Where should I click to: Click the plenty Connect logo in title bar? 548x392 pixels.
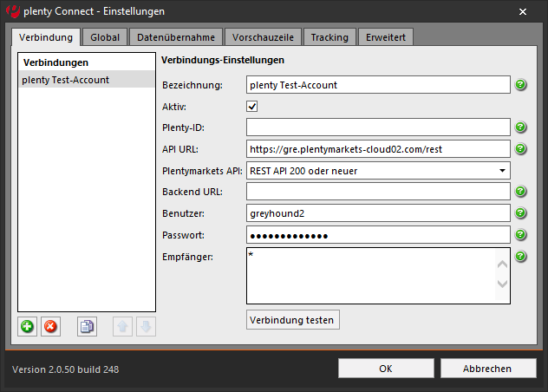13,11
